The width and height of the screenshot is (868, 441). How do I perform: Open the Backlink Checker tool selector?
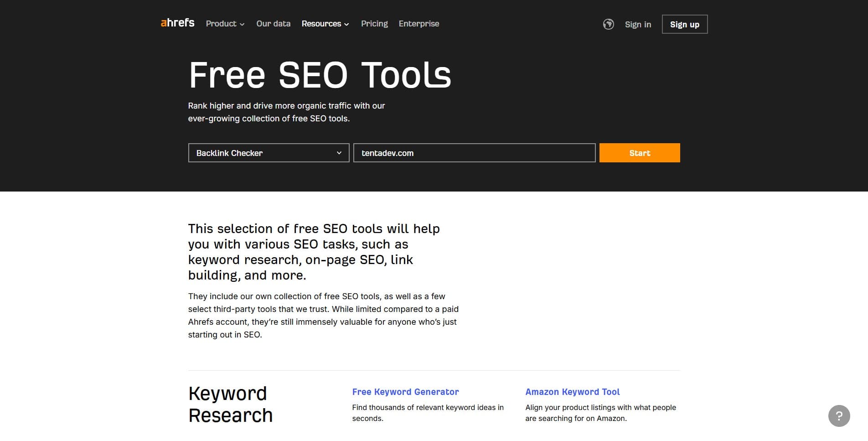pyautogui.click(x=268, y=153)
